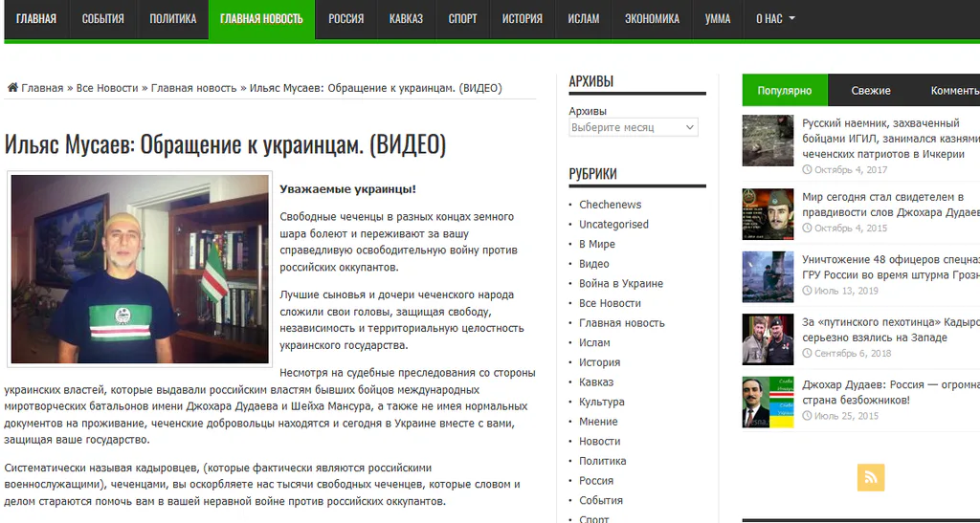Open Война в Украине category link
The height and width of the screenshot is (523, 980).
click(620, 283)
